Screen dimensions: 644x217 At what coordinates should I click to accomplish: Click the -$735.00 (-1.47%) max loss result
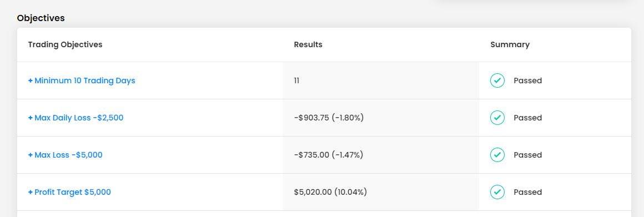pos(329,155)
